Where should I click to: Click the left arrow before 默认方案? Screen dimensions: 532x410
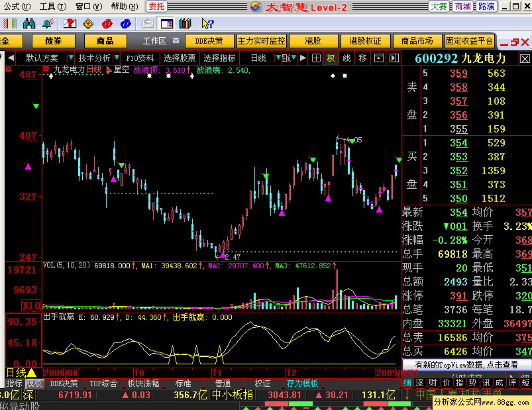click(11, 58)
